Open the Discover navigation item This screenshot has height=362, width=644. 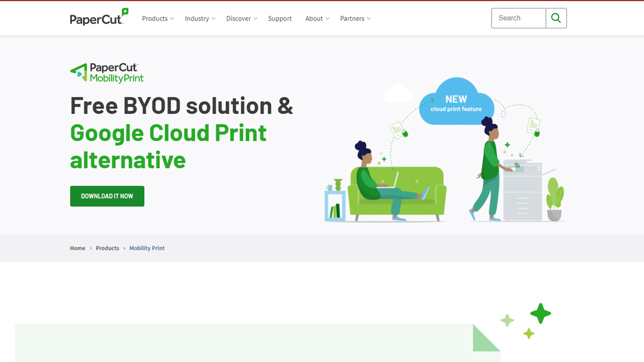click(238, 18)
